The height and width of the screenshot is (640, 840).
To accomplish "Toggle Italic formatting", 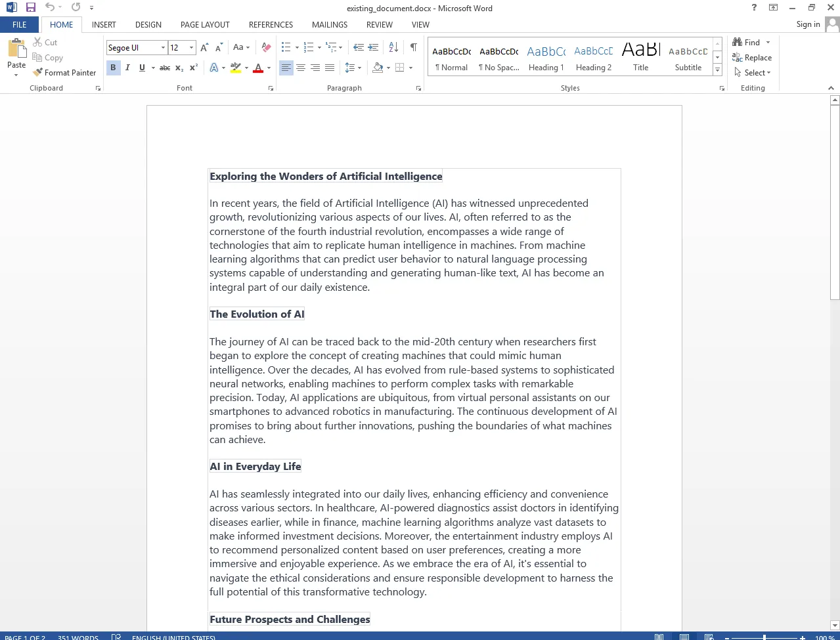I will [x=127, y=68].
